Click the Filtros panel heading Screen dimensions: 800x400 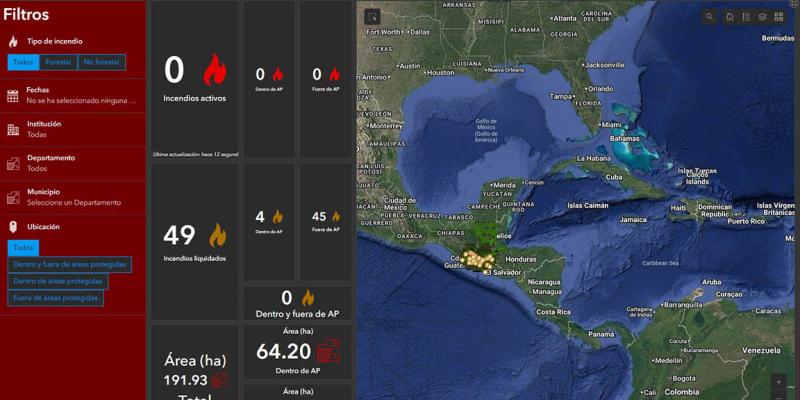(26, 14)
